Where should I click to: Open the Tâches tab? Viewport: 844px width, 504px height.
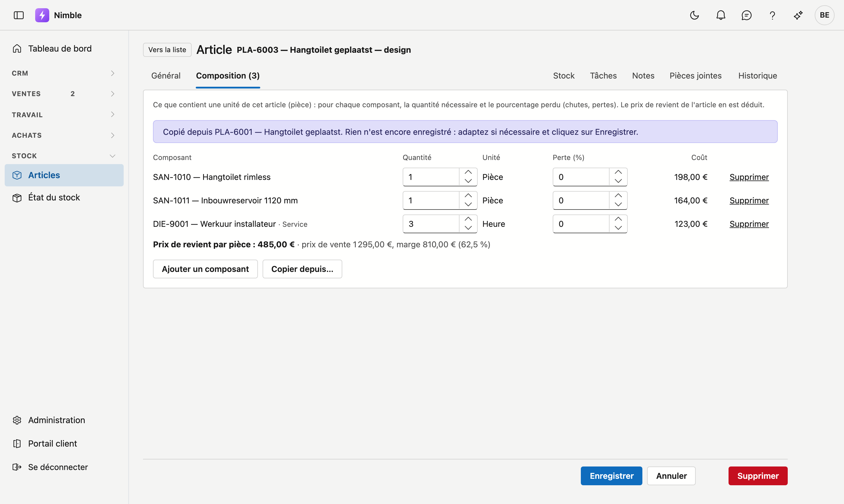coord(603,76)
